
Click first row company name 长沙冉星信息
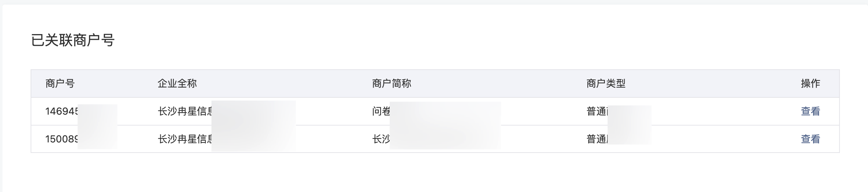[185, 111]
